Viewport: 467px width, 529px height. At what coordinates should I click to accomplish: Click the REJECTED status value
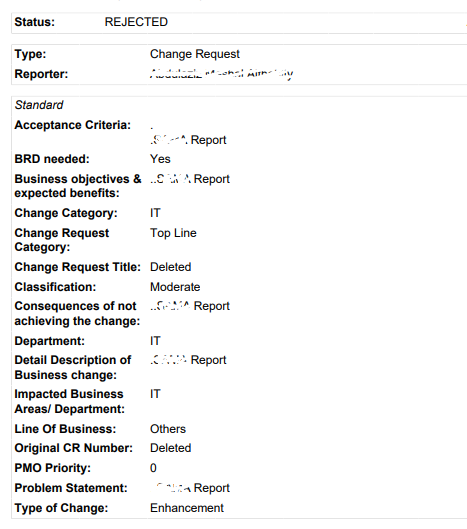click(136, 22)
